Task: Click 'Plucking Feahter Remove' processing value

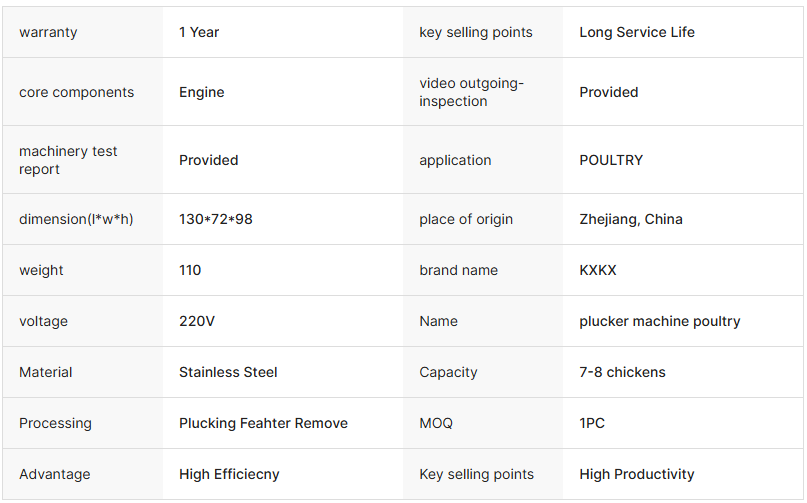Action: coord(263,423)
